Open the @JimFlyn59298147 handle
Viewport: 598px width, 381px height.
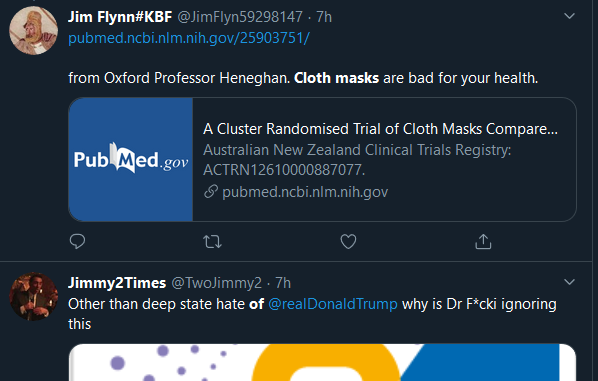[240, 17]
